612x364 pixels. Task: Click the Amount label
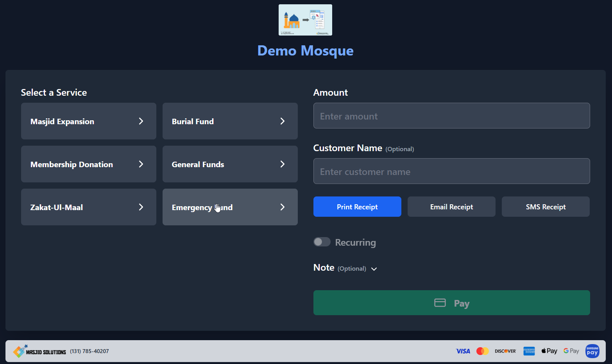[331, 93]
